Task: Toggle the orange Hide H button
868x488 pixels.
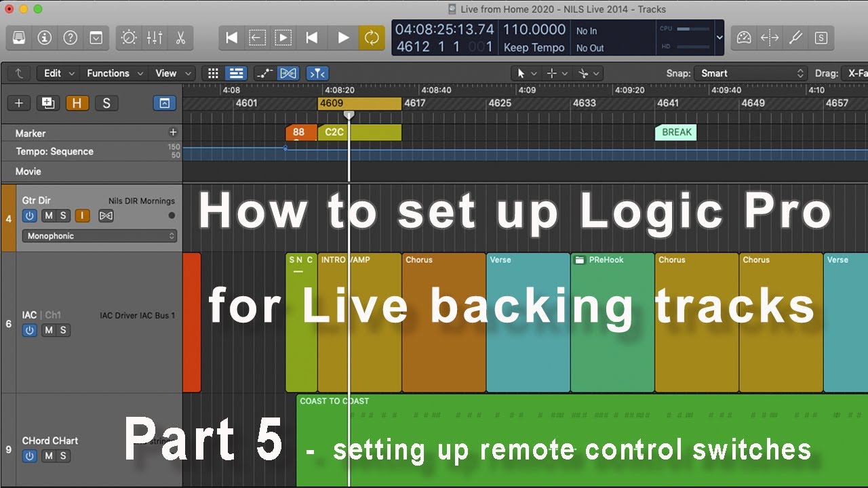Action: pos(77,103)
